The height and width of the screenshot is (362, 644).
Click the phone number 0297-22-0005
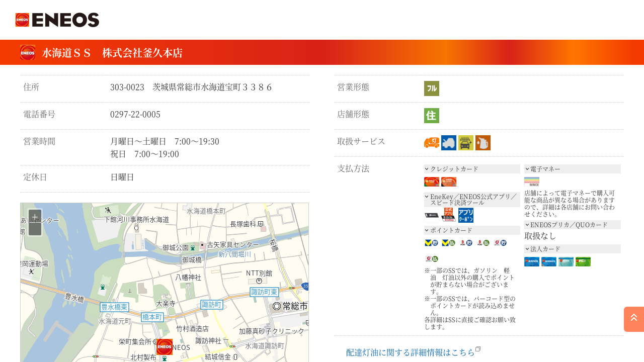coord(135,114)
